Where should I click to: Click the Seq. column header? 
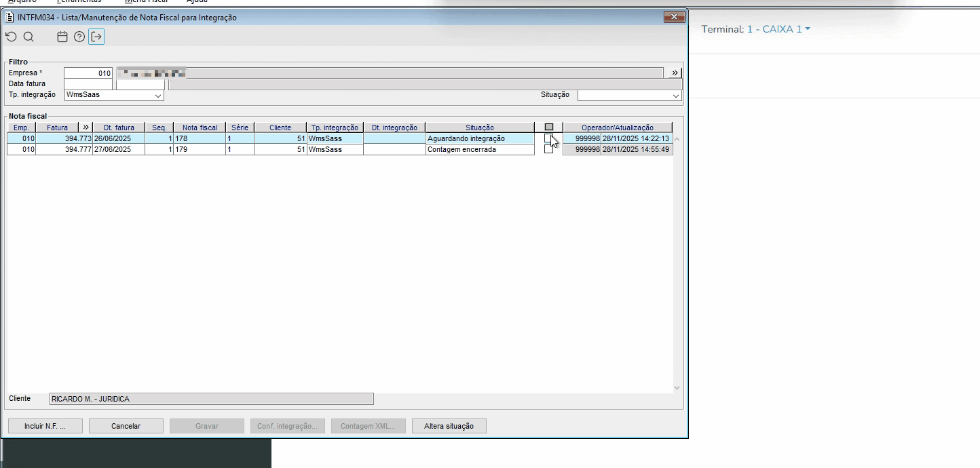click(x=159, y=128)
